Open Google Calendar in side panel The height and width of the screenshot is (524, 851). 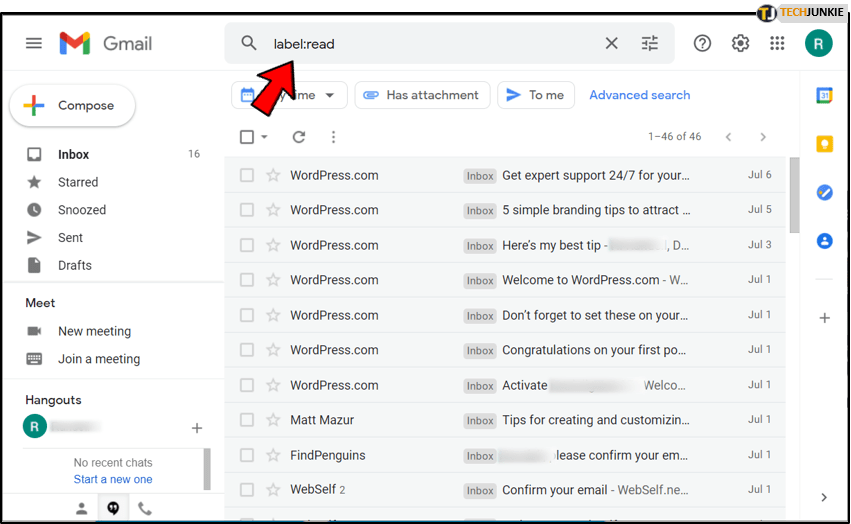[x=824, y=96]
